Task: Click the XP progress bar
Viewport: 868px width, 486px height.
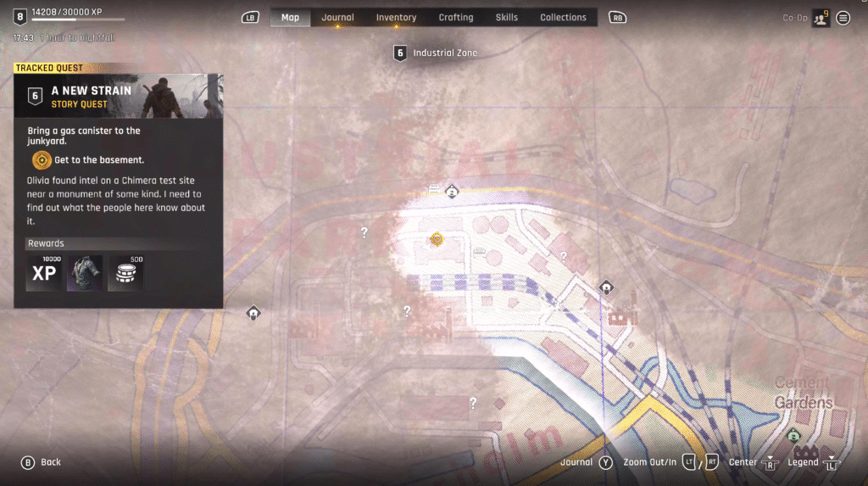Action: pyautogui.click(x=78, y=20)
